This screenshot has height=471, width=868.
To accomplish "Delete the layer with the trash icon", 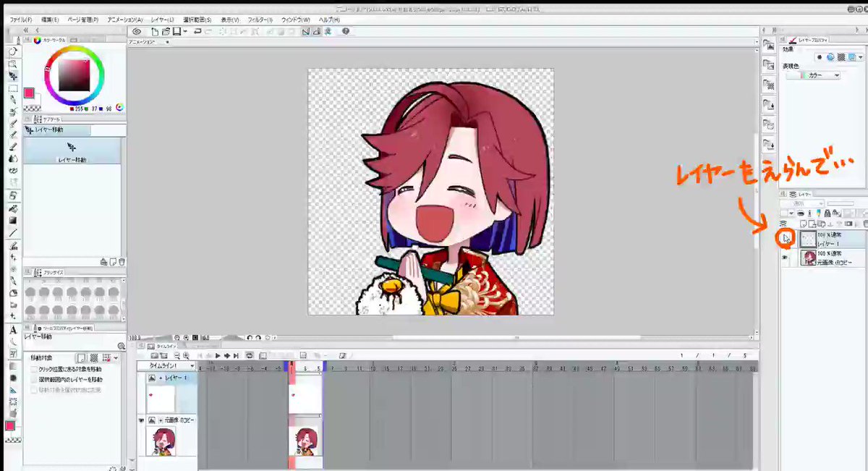I will coord(865,224).
